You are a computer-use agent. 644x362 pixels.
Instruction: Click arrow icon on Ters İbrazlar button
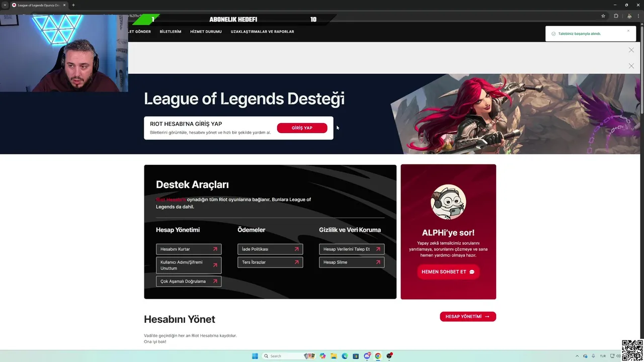[296, 262]
